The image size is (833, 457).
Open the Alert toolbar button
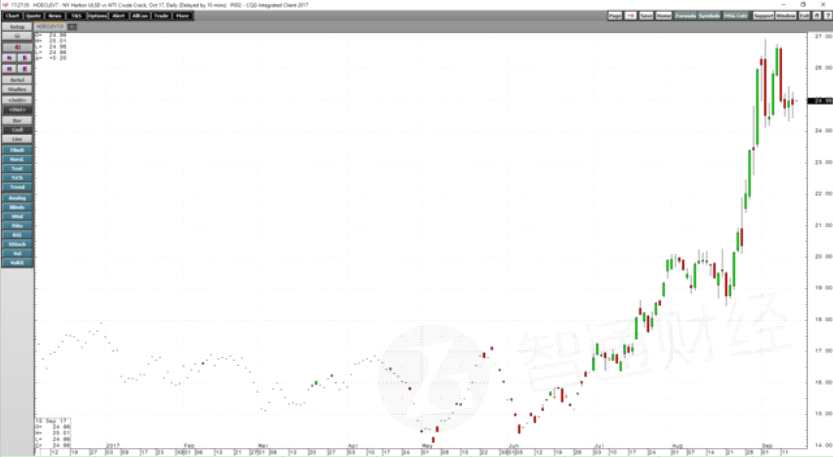(118, 16)
